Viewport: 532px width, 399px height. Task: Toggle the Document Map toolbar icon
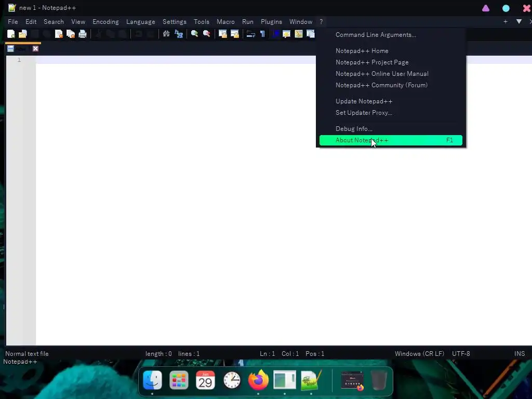tap(299, 34)
